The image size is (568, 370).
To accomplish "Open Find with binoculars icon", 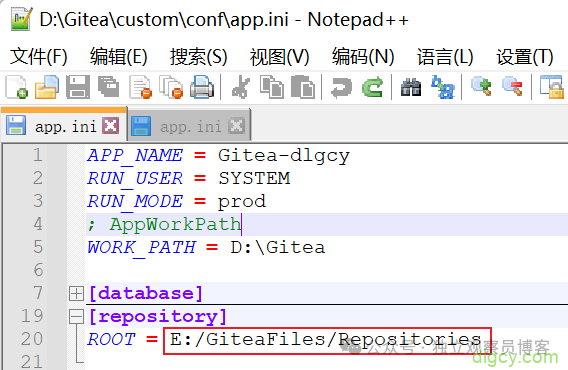I will pos(411,87).
